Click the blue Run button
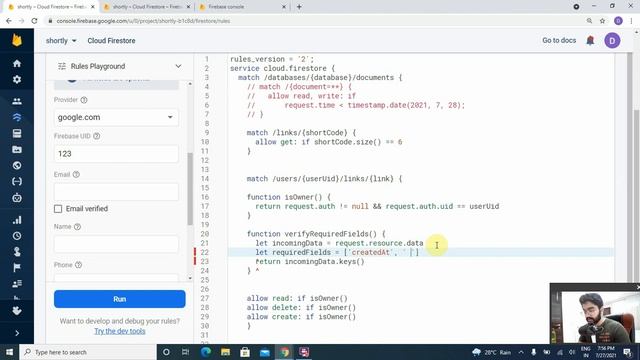This screenshot has height=360, width=640. (120, 299)
